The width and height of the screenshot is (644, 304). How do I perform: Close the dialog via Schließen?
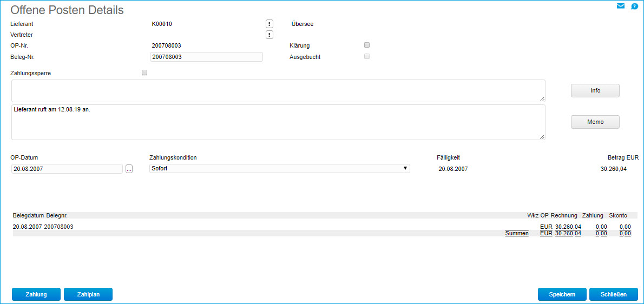click(613, 294)
